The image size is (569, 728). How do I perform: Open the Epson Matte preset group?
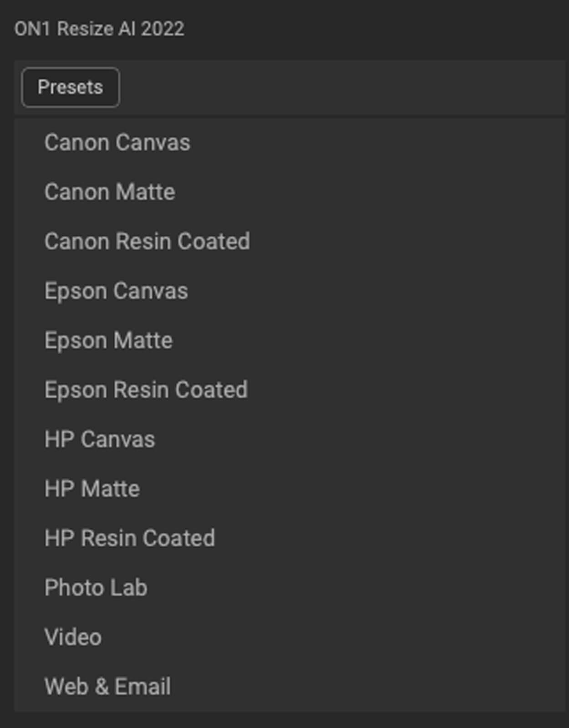coord(108,341)
